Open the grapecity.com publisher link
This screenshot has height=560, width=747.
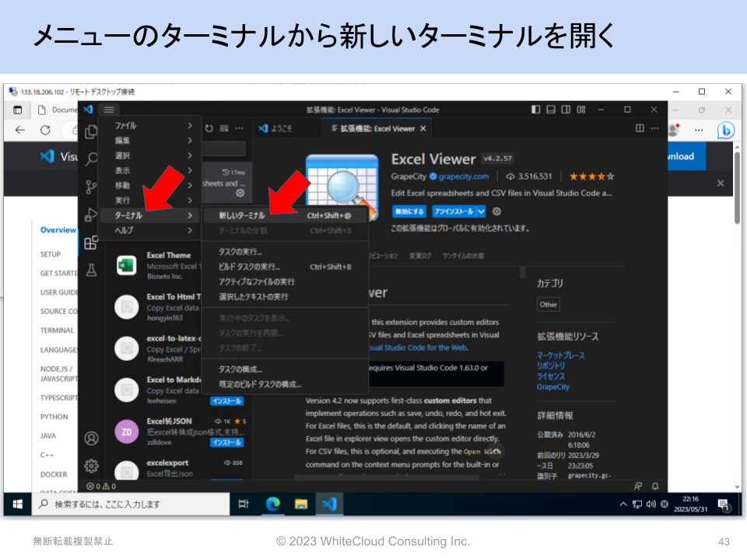pyautogui.click(x=464, y=177)
